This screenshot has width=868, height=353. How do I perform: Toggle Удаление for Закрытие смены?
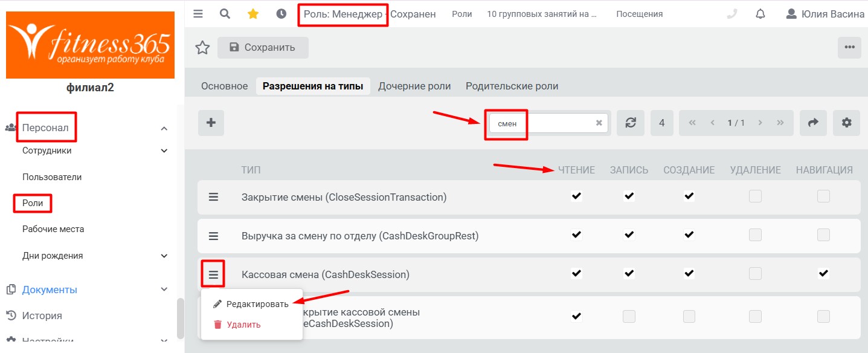click(x=755, y=196)
